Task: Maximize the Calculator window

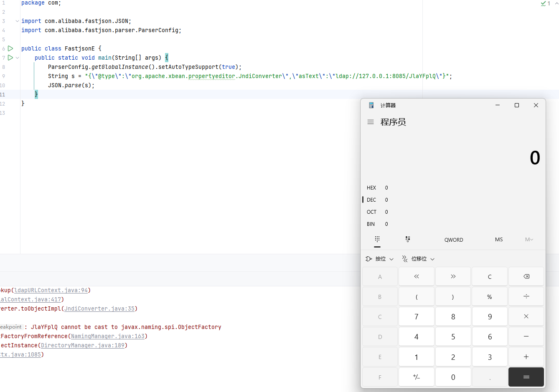Action: click(x=517, y=105)
